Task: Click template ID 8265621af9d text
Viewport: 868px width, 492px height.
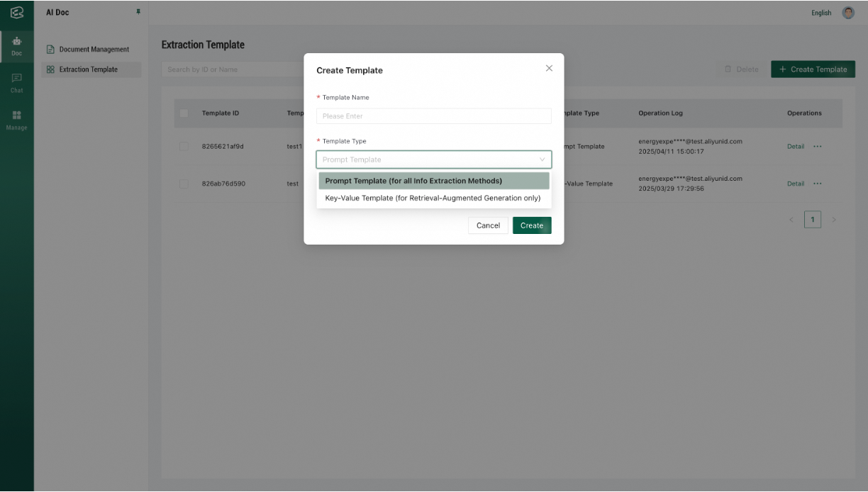Action: [223, 146]
